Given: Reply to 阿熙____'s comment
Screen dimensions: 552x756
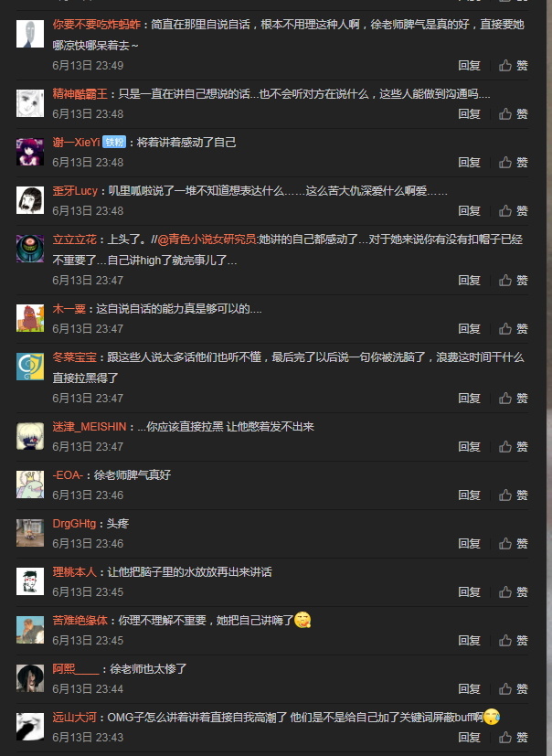Looking at the screenshot, I should click(x=469, y=688).
